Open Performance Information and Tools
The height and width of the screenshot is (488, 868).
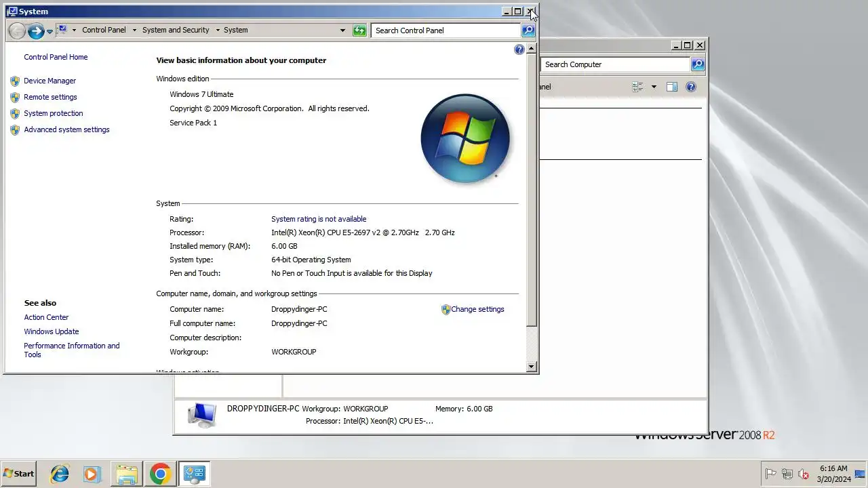point(72,350)
